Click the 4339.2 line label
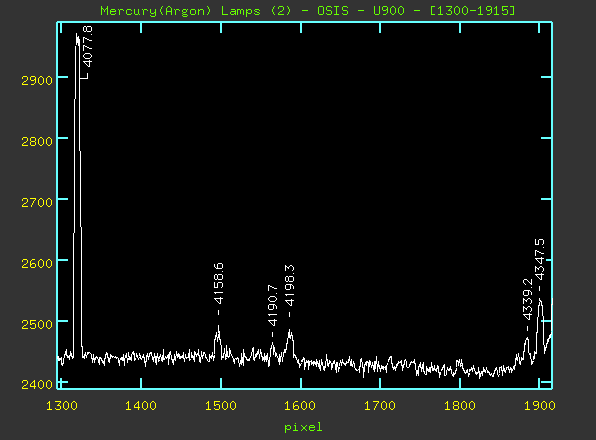Screen dimensions: 596x440 (528, 299)
